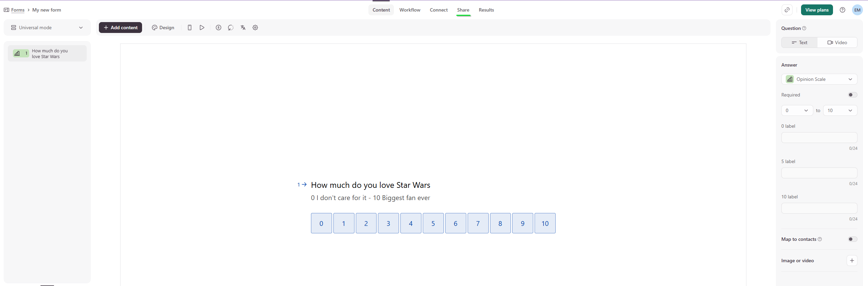The image size is (868, 286).
Task: Click into the 0 label input field
Action: coord(819,138)
